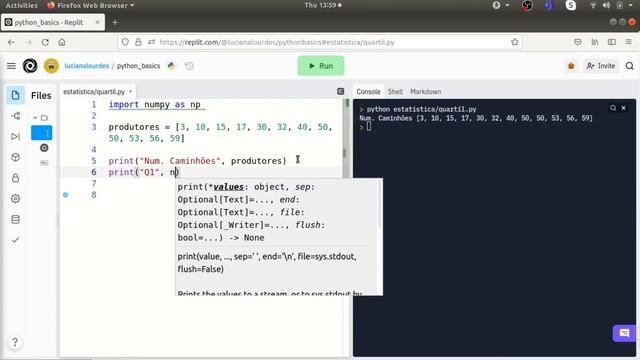
Task: Click the Python language icon beside python_basics
Action: click(171, 66)
